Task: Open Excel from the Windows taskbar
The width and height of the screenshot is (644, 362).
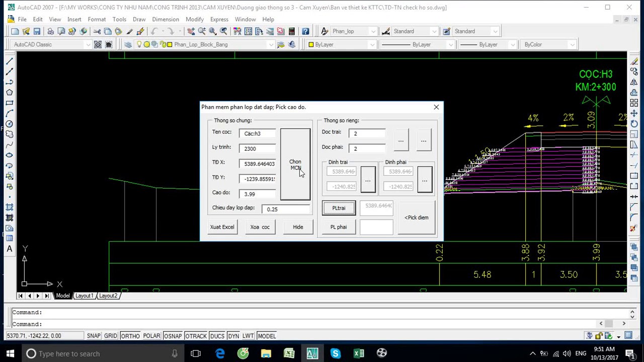Action: pyautogui.click(x=359, y=353)
